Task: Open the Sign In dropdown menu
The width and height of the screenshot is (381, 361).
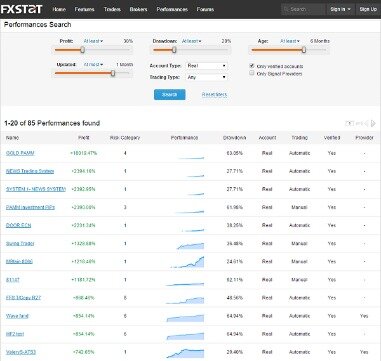Action: [341, 9]
